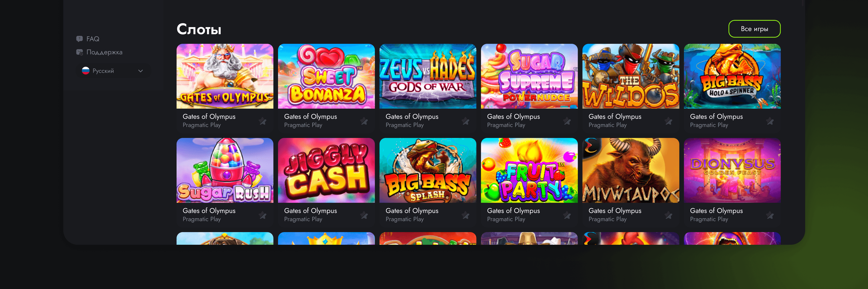868x289 pixels.
Task: Open Sugar Supreme Powernudge thumbnail
Action: click(529, 76)
